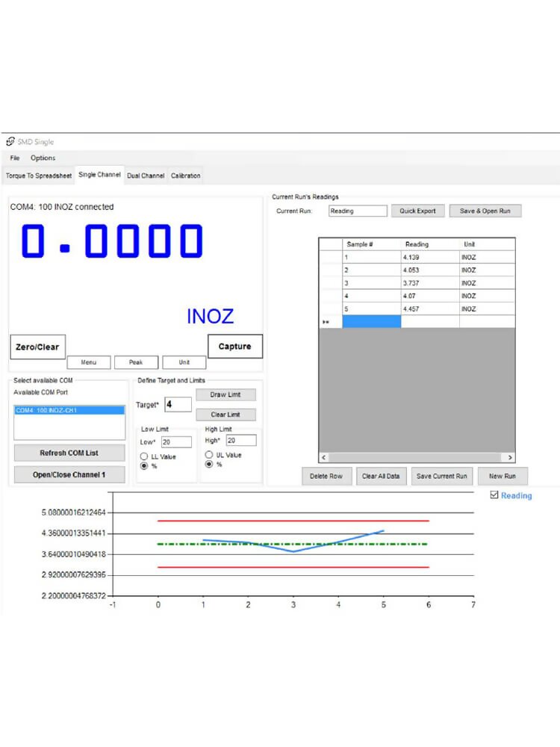Click the table's right scroll arrow
The image size is (560, 747).
click(x=509, y=457)
